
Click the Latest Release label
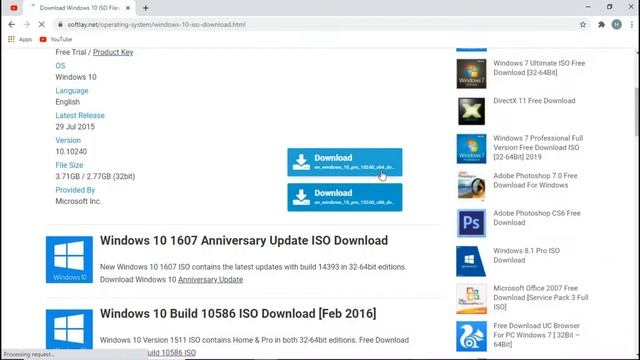point(80,116)
